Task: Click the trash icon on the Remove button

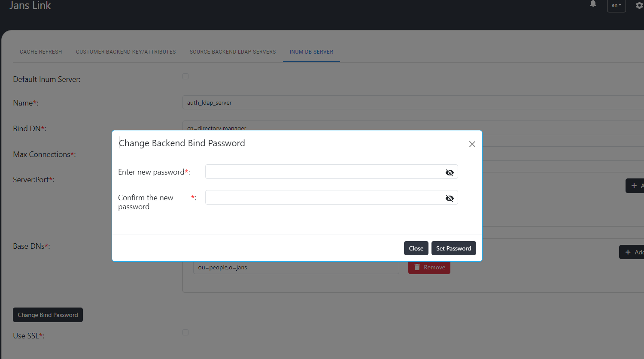Action: coord(417,267)
